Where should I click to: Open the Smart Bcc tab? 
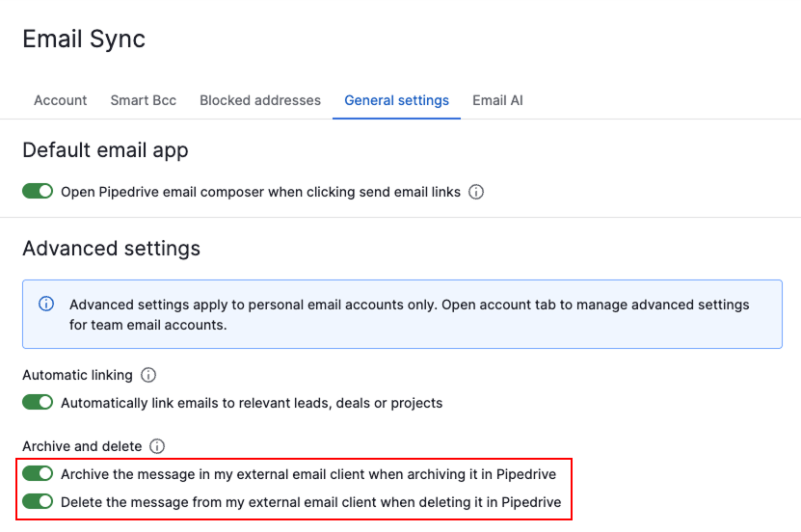click(143, 100)
